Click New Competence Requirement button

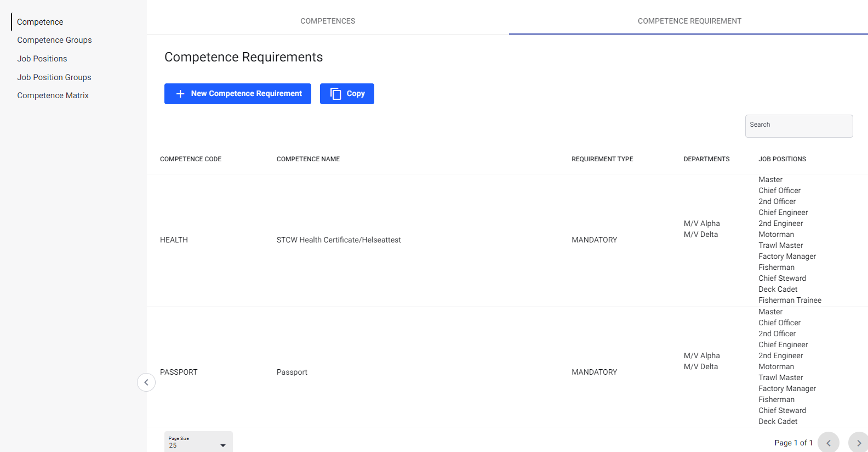click(x=238, y=94)
